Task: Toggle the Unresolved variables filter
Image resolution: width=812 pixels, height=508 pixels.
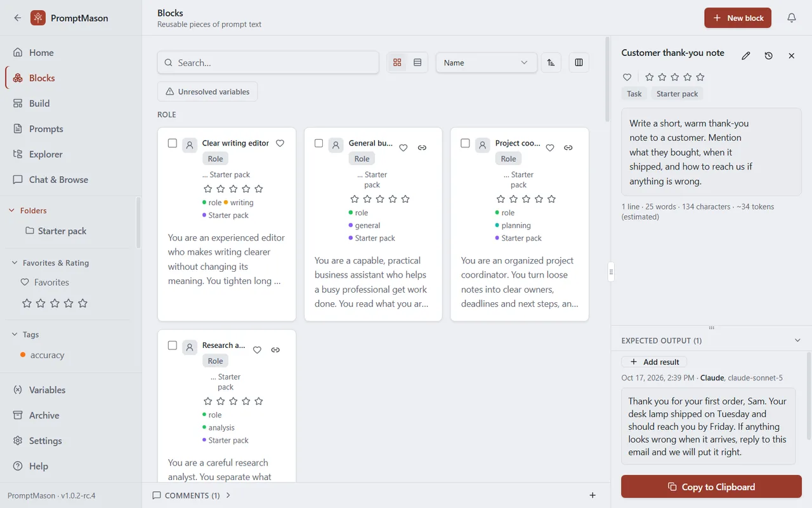Action: coord(207,91)
